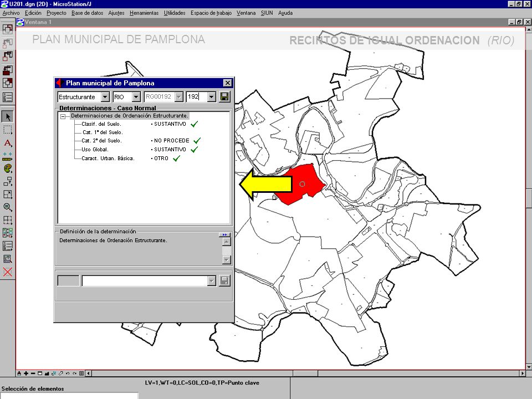Select the Element Selection arrow tool
This screenshot has width=532, height=399.
tap(7, 116)
